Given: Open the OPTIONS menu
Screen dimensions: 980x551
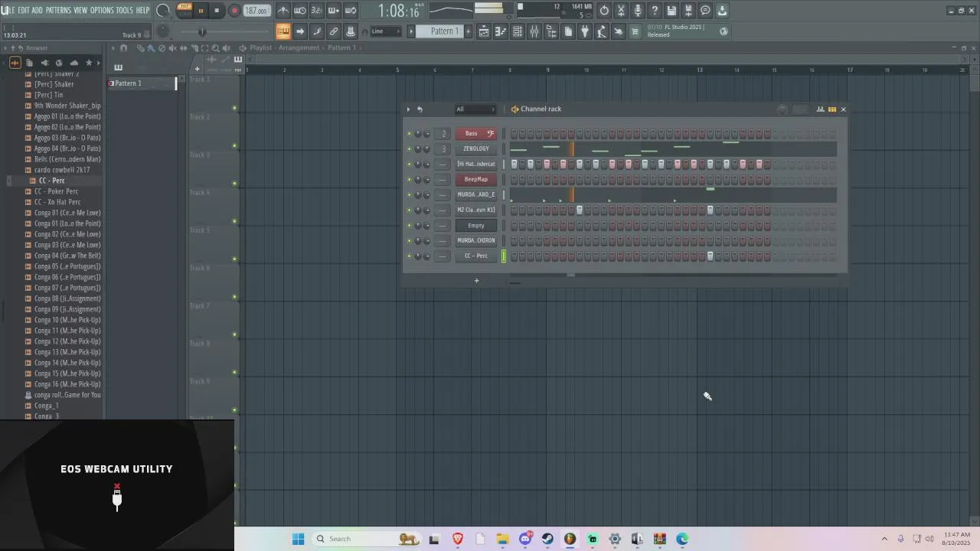Looking at the screenshot, I should point(102,11).
